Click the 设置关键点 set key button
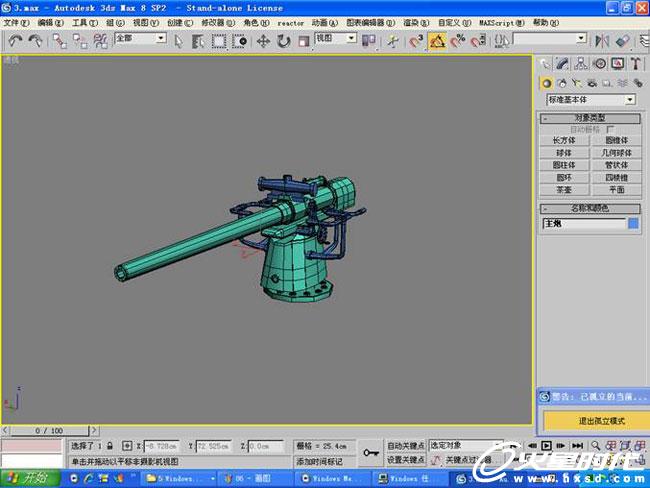Image resolution: width=650 pixels, height=488 pixels. click(x=406, y=459)
